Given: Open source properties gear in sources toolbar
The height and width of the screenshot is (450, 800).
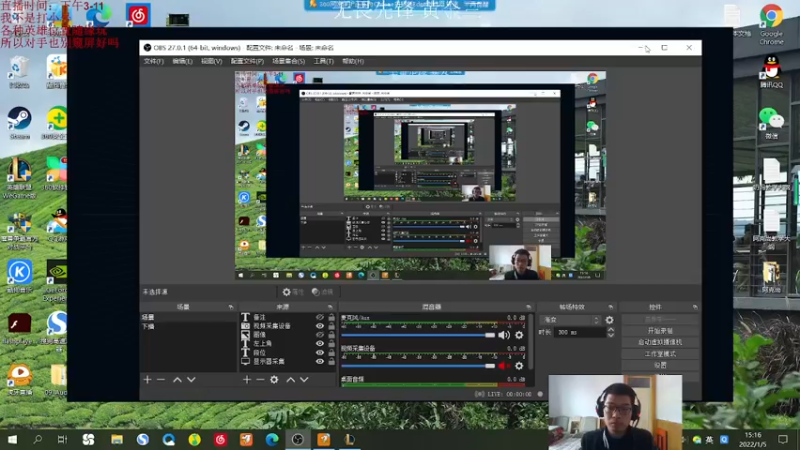Looking at the screenshot, I should pos(274,380).
